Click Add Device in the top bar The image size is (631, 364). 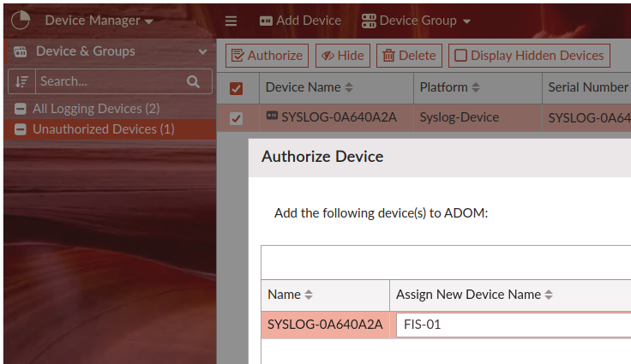tap(300, 21)
